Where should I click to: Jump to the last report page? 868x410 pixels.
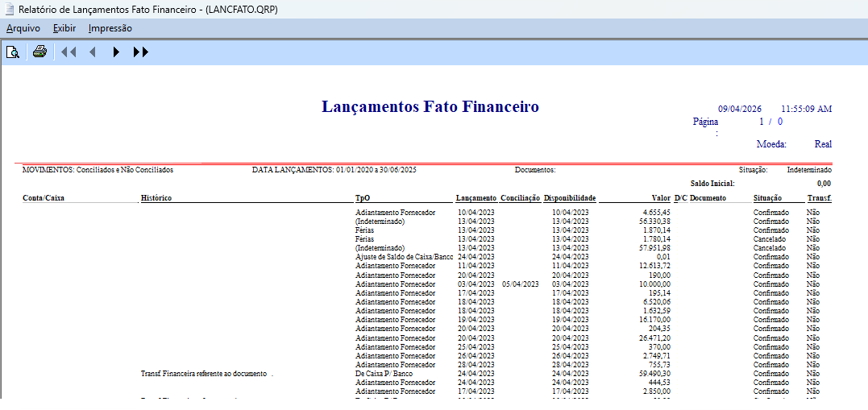click(x=141, y=52)
